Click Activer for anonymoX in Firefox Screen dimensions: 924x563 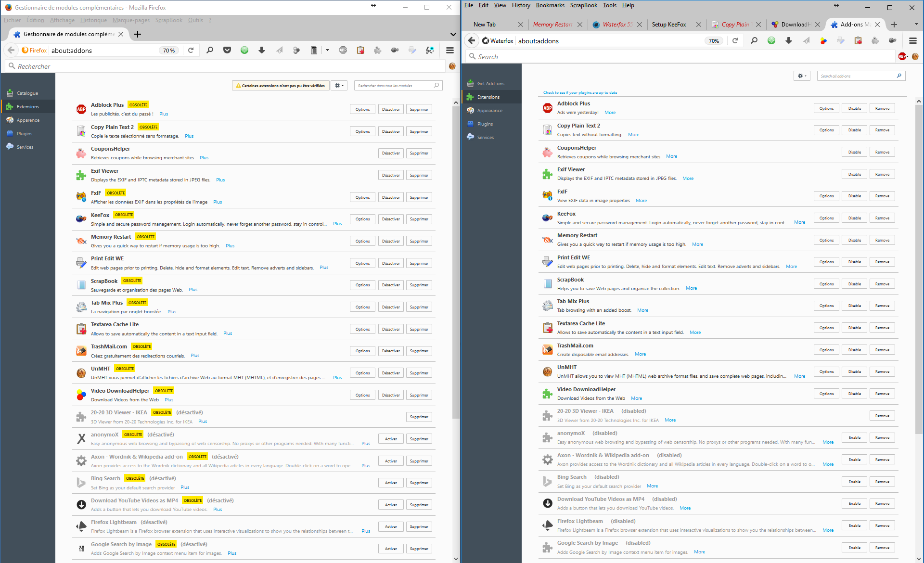coord(391,439)
